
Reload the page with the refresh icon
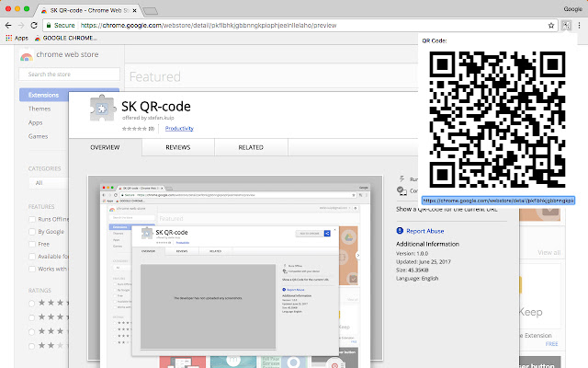pos(34,25)
